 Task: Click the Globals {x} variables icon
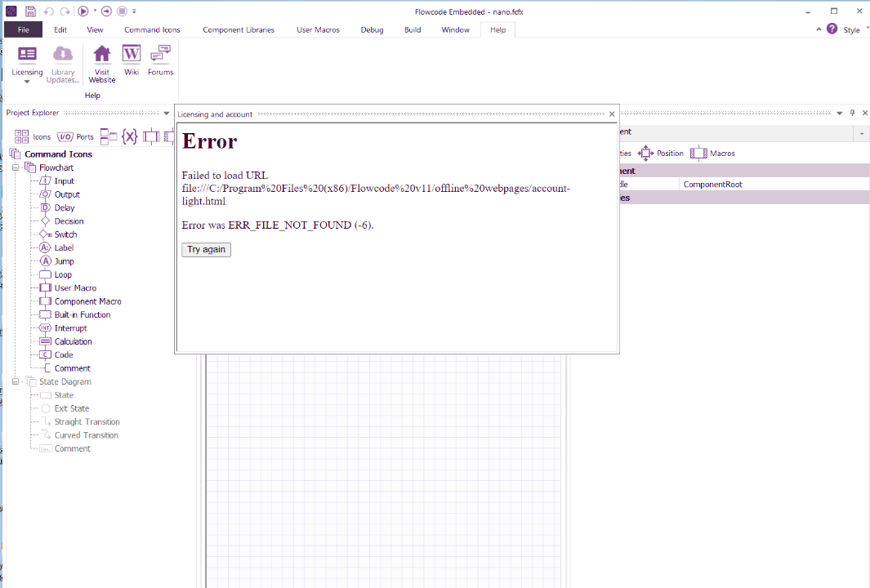[130, 136]
